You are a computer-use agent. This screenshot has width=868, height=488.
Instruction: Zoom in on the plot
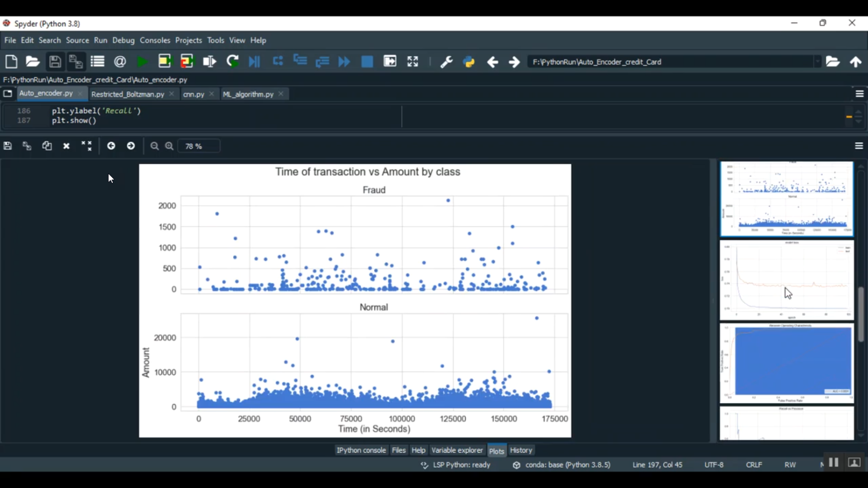click(x=170, y=146)
